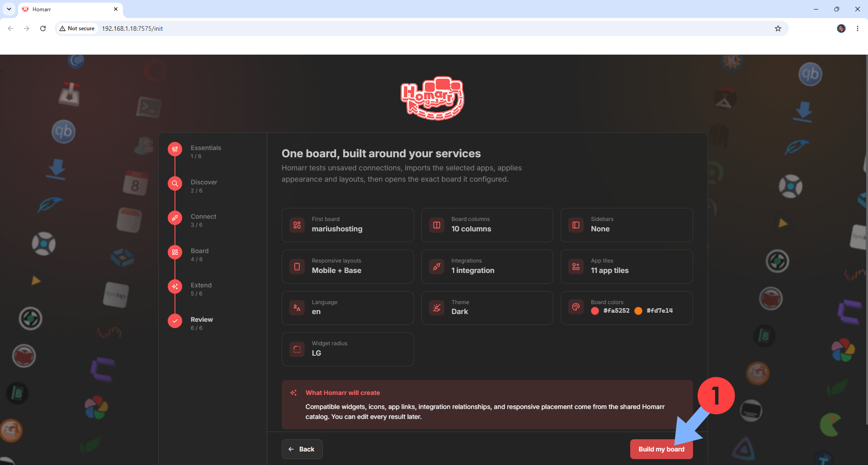Click the Theme card icon
Screen dimensions: 868x465
(x=437, y=308)
